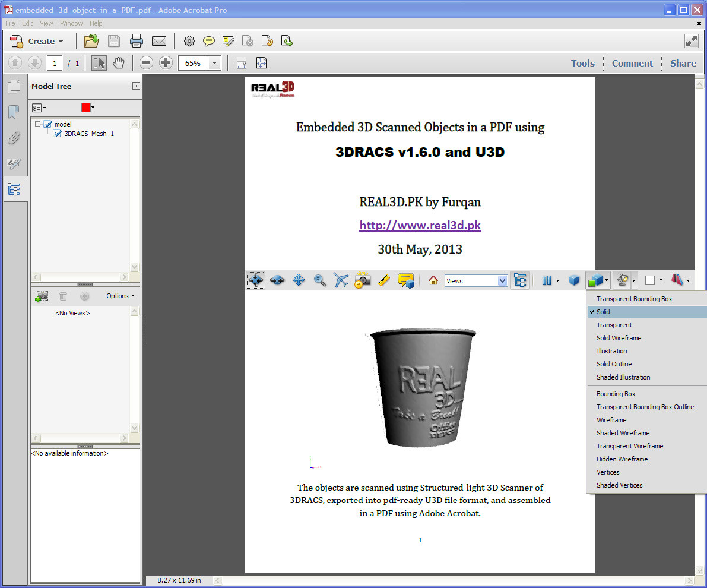Viewport: 707px width, 588px height.
Task: Open Camera Properties in the 3D toolbar
Action: pos(363,280)
